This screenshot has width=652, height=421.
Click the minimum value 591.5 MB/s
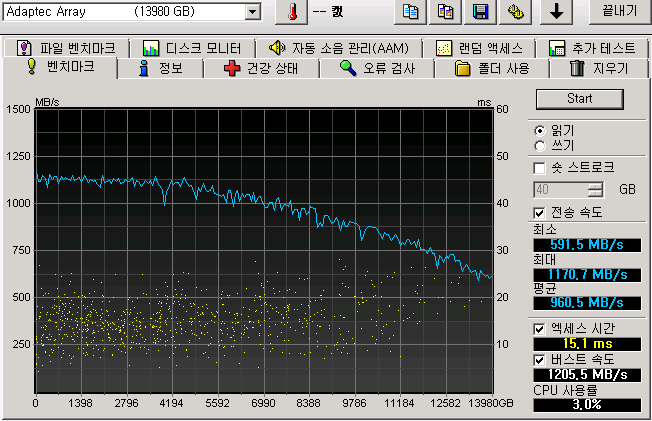587,245
